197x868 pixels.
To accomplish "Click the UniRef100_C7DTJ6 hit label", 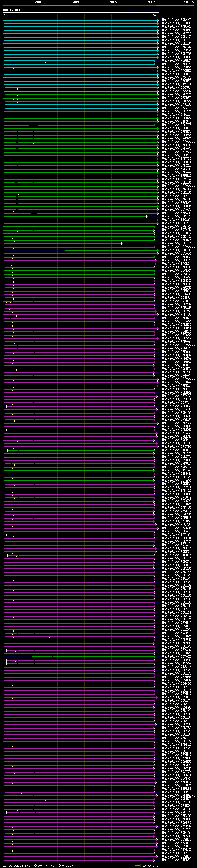I will click(x=177, y=243).
